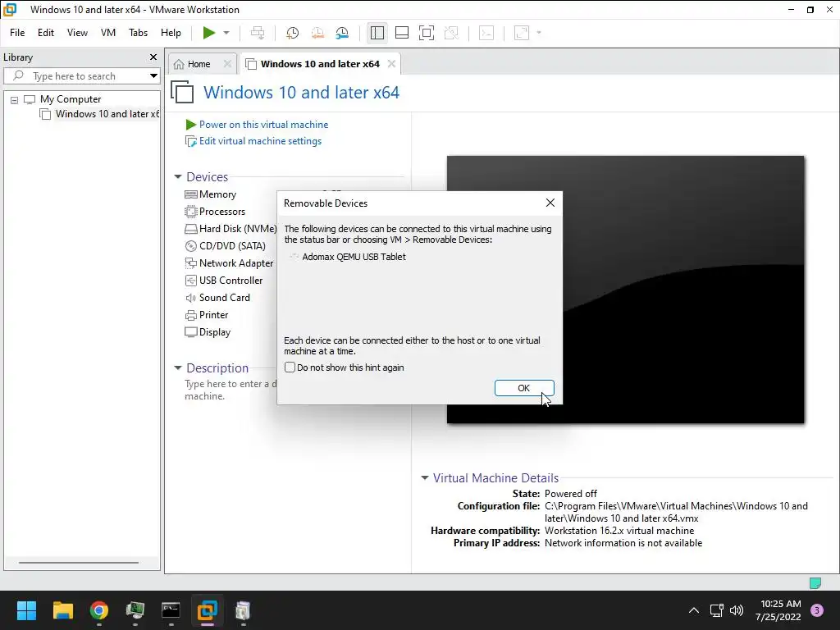This screenshot has height=630, width=840.
Task: Click Power on this virtual machine link
Action: (263, 125)
